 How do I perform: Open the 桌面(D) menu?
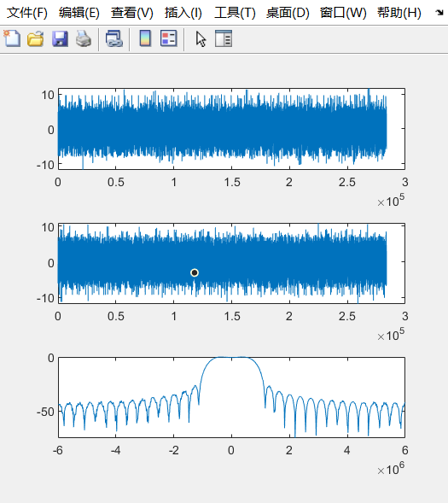pyautogui.click(x=288, y=13)
